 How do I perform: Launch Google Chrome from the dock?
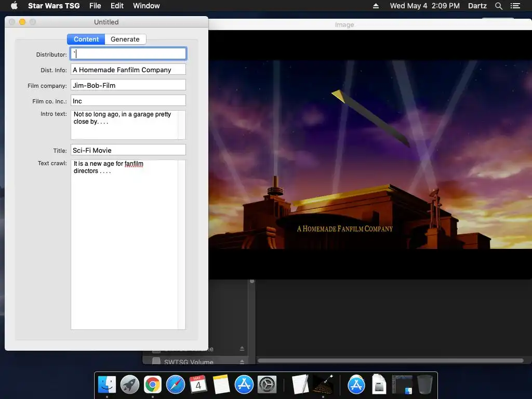[153, 385]
